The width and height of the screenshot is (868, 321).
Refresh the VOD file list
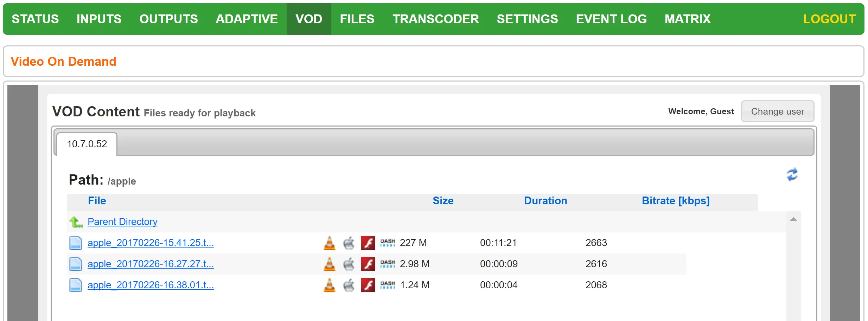pyautogui.click(x=792, y=174)
